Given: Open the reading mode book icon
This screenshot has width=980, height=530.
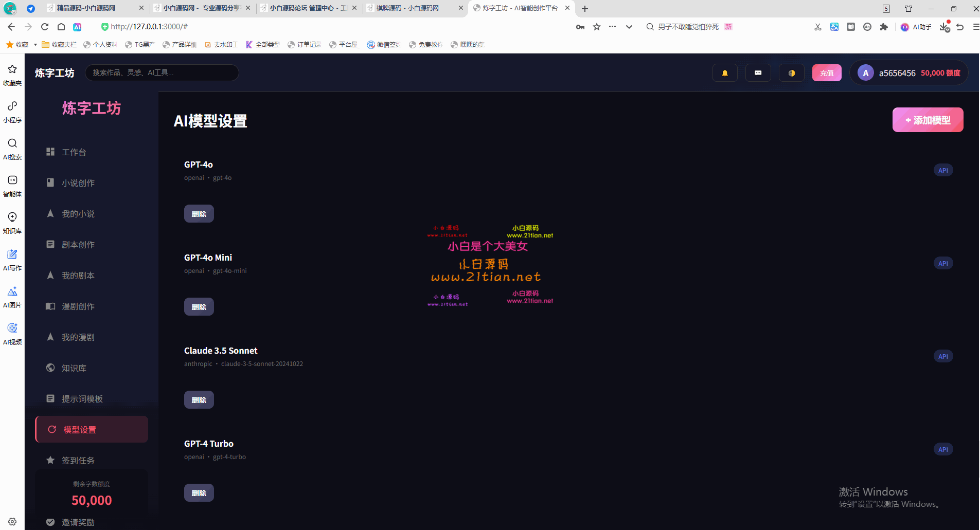Looking at the screenshot, I should [851, 27].
